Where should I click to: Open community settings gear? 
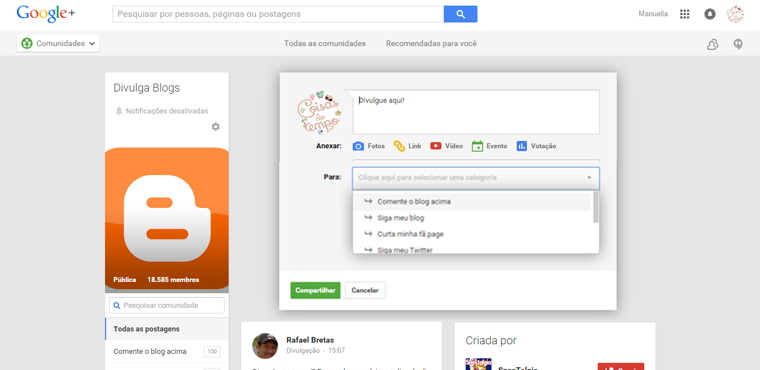click(x=216, y=127)
